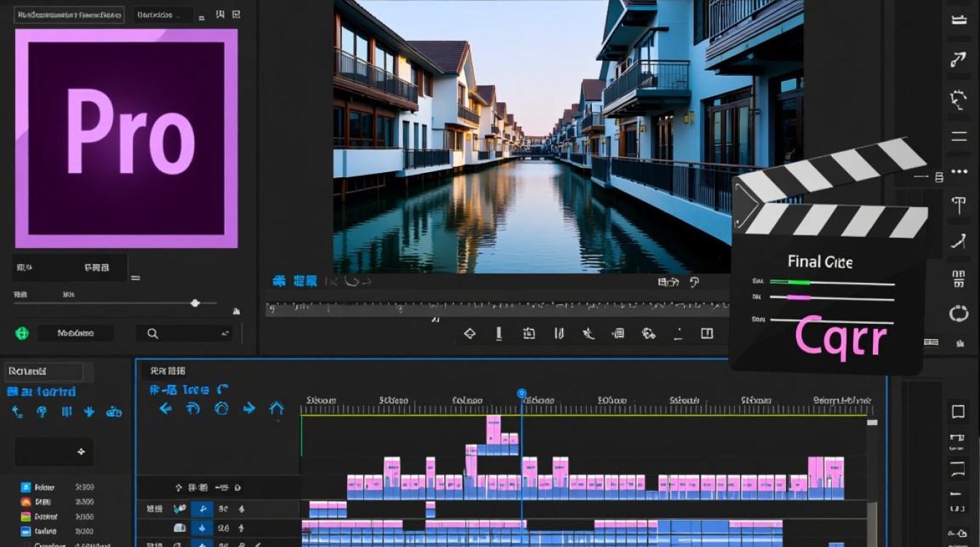This screenshot has width=980, height=547.
Task: Click the square speech-bubble icon in the lower right strip
Action: coord(957,412)
